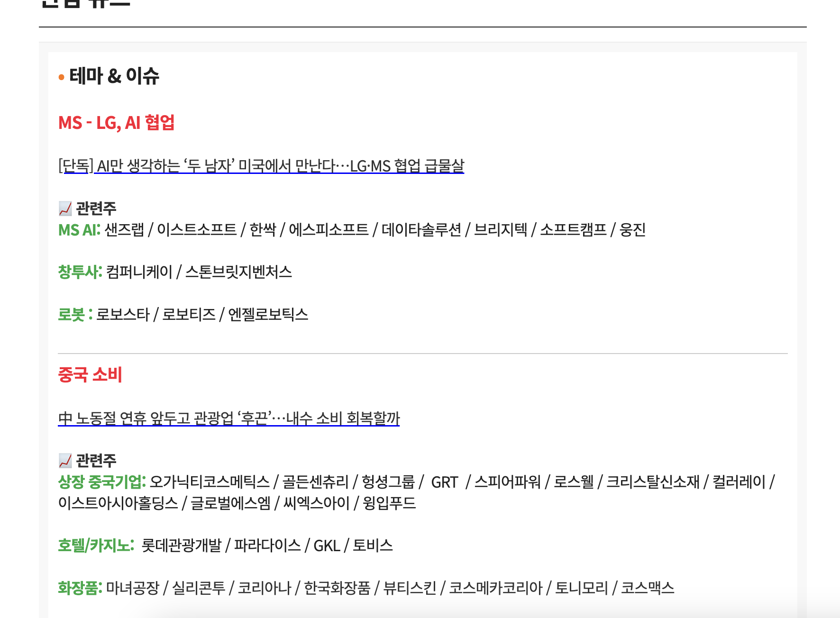Click the stock name '뷰티스킨'
The width and height of the screenshot is (840, 618).
(410, 588)
